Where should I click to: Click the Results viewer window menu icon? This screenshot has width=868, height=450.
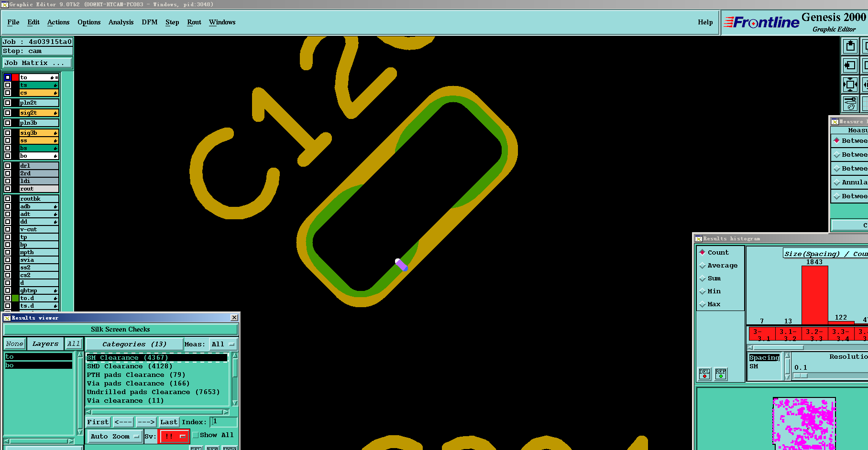click(7, 318)
